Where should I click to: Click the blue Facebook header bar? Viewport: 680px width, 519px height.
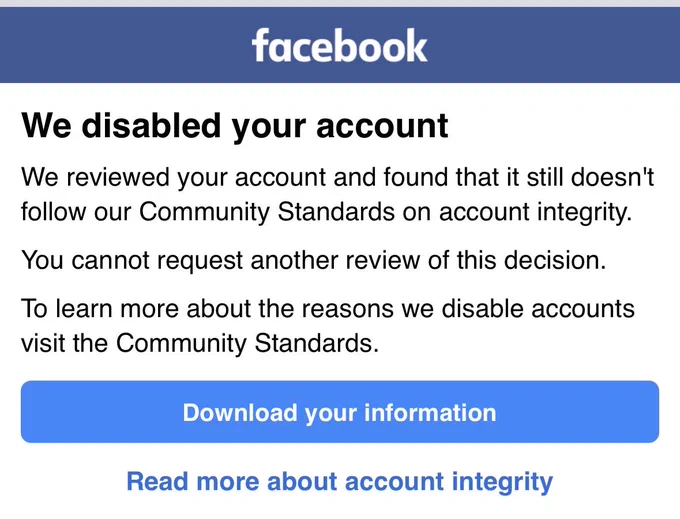tap(340, 45)
